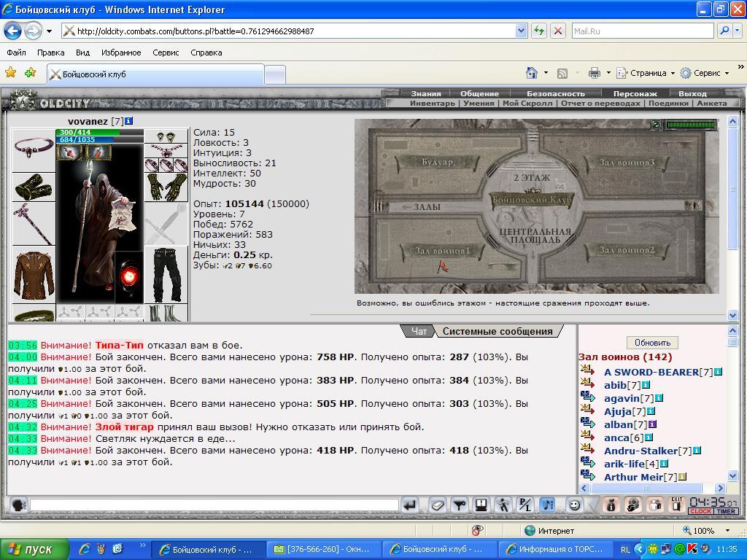Viewport: 747px width, 560px height.
Task: Click the EXIT door icon
Action: tap(676, 505)
